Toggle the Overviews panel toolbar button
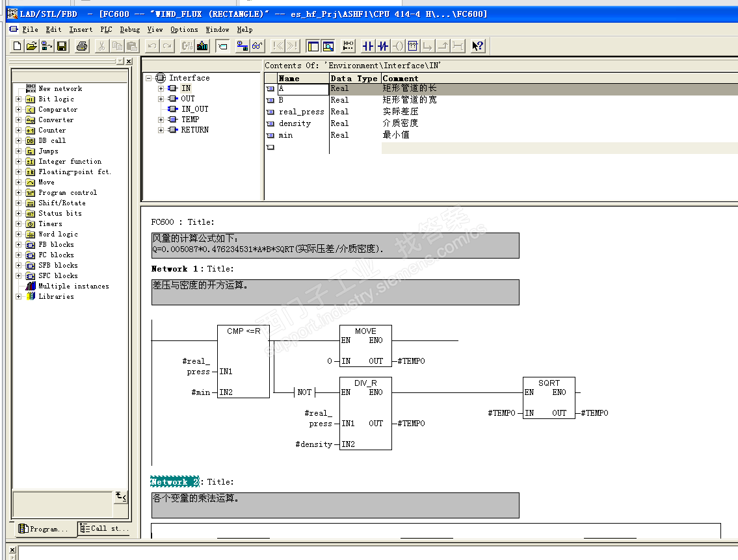Image resolution: width=738 pixels, height=560 pixels. click(313, 46)
